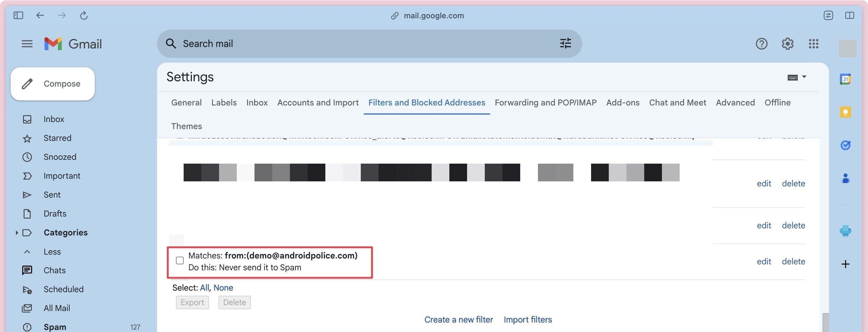
Task: Click the text "Do this: Never send it to Spam"
Action: click(x=245, y=267)
